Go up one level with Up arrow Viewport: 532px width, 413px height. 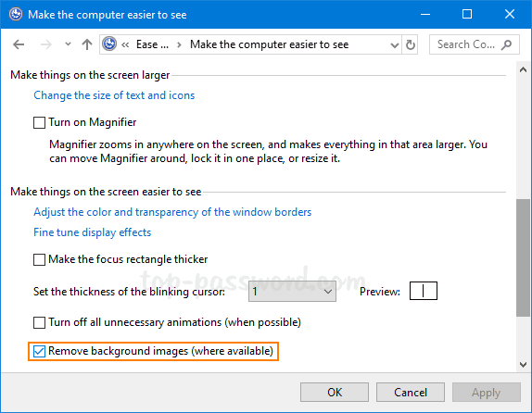tap(87, 44)
